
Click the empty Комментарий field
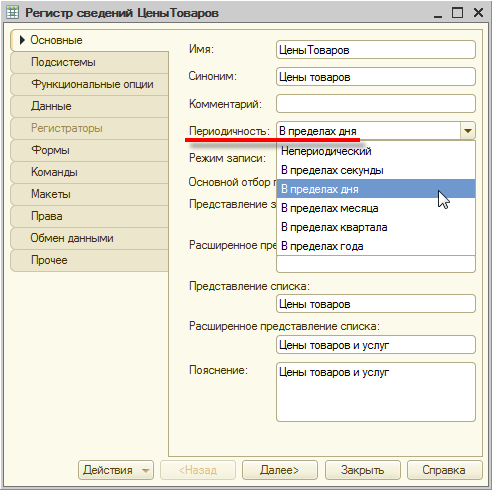[x=376, y=104]
